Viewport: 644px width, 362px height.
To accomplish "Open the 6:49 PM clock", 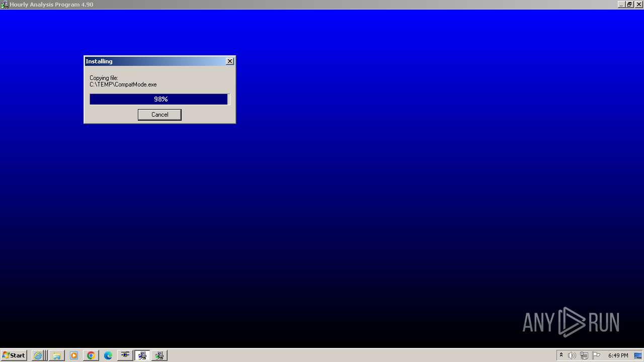I will (x=618, y=355).
